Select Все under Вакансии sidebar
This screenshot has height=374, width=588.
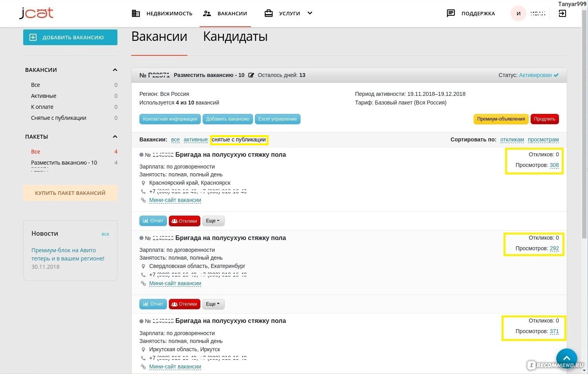coord(35,85)
